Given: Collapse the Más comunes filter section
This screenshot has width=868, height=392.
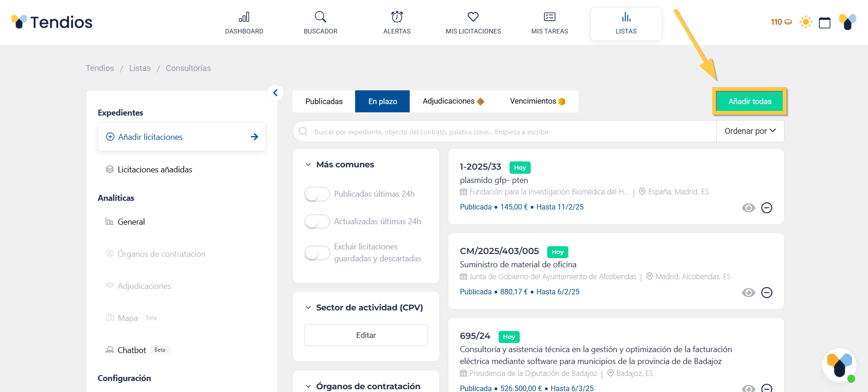Looking at the screenshot, I should point(308,165).
